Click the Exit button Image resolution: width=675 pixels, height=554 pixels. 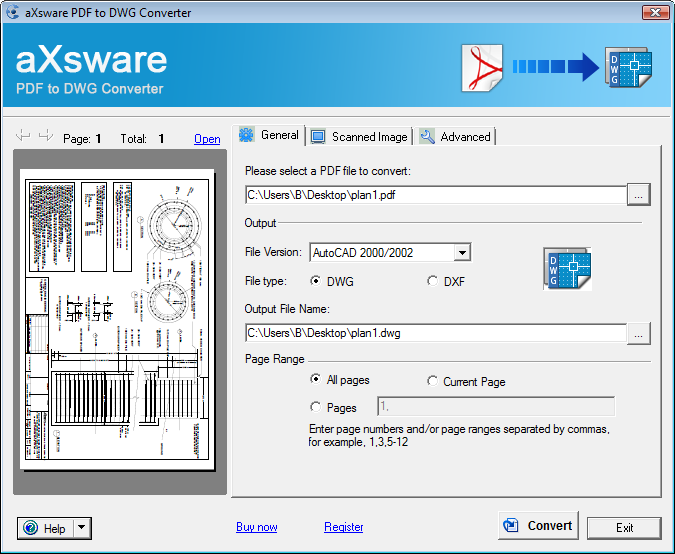click(x=624, y=528)
